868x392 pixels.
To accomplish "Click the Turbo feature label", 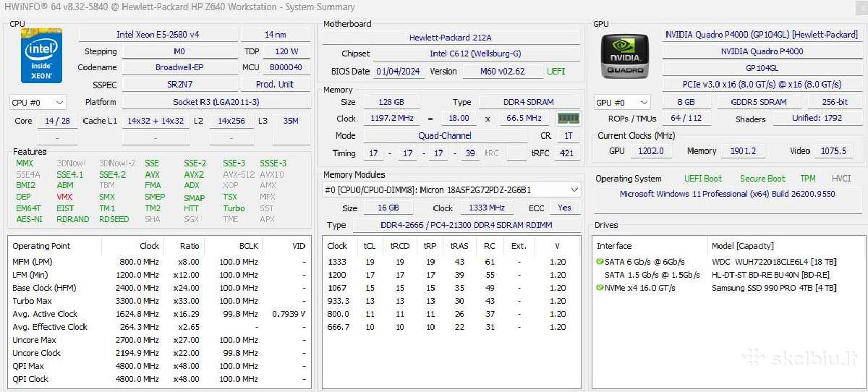I will click(234, 208).
